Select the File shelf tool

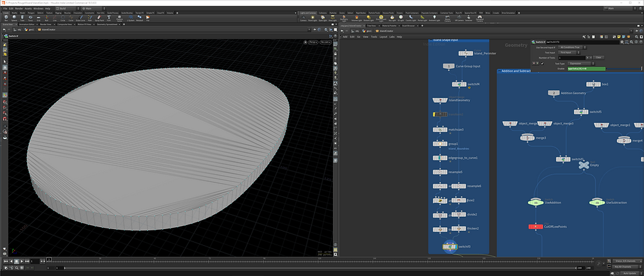[147, 17]
